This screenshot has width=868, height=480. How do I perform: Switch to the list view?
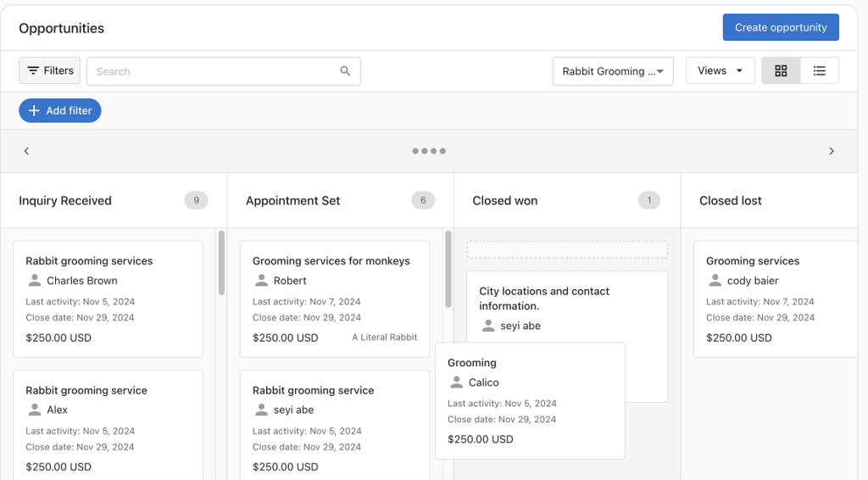[x=819, y=71]
